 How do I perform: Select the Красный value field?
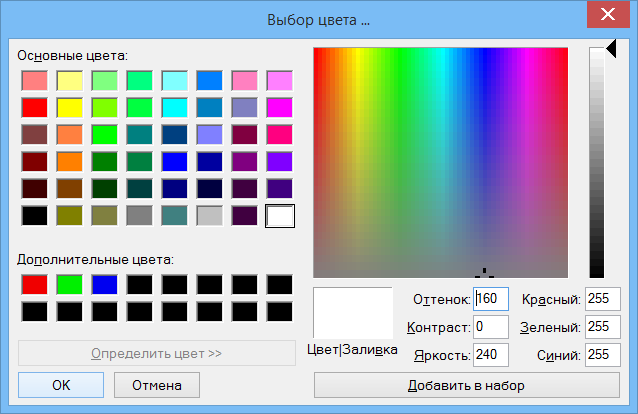tap(603, 299)
